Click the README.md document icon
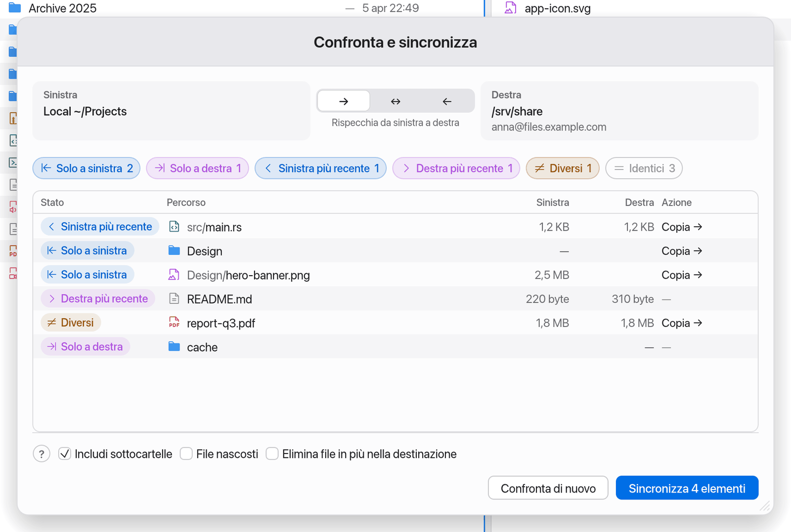 (x=174, y=298)
